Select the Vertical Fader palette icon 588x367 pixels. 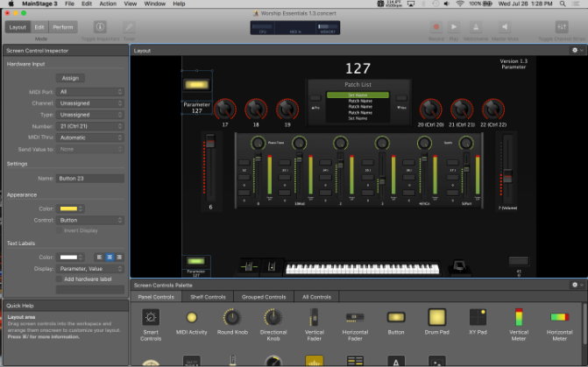(314, 317)
